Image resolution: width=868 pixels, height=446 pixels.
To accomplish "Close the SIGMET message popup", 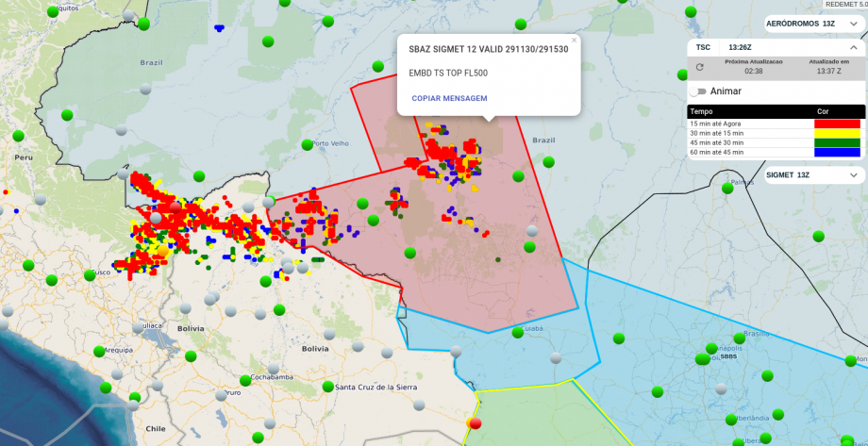I will pyautogui.click(x=574, y=40).
